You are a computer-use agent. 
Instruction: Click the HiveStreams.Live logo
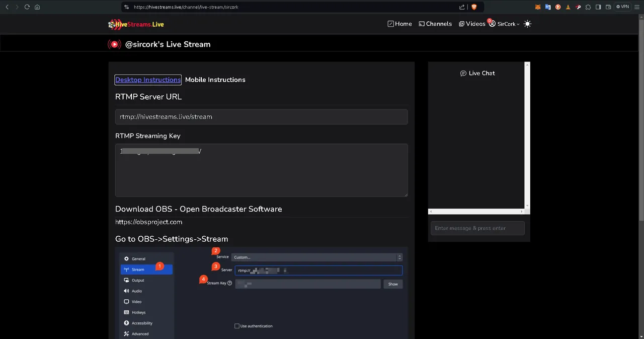pyautogui.click(x=136, y=24)
